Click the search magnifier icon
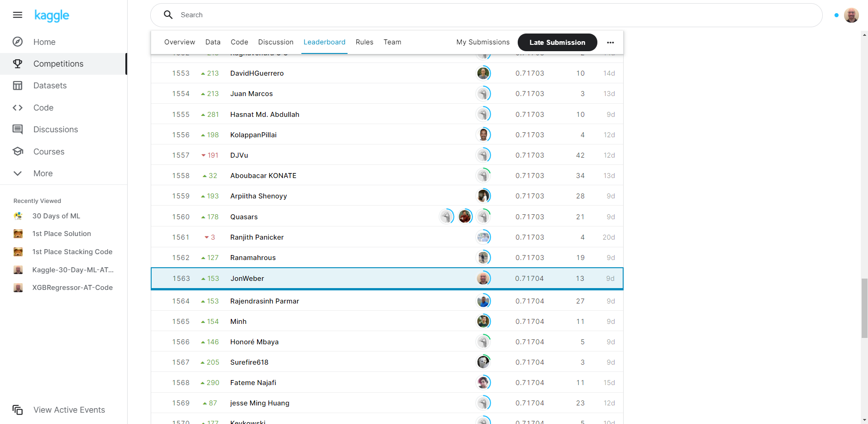This screenshot has height=424, width=868. coord(168,15)
